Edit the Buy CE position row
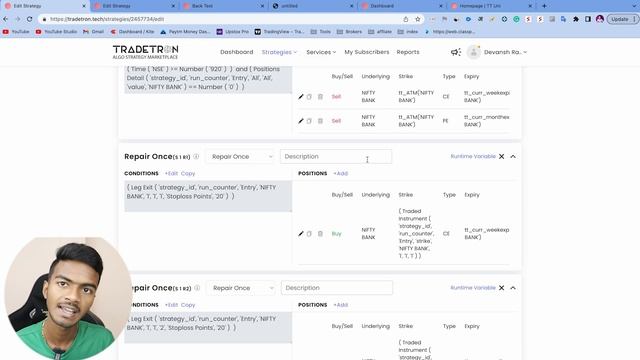The height and width of the screenshot is (360, 640). point(301,233)
